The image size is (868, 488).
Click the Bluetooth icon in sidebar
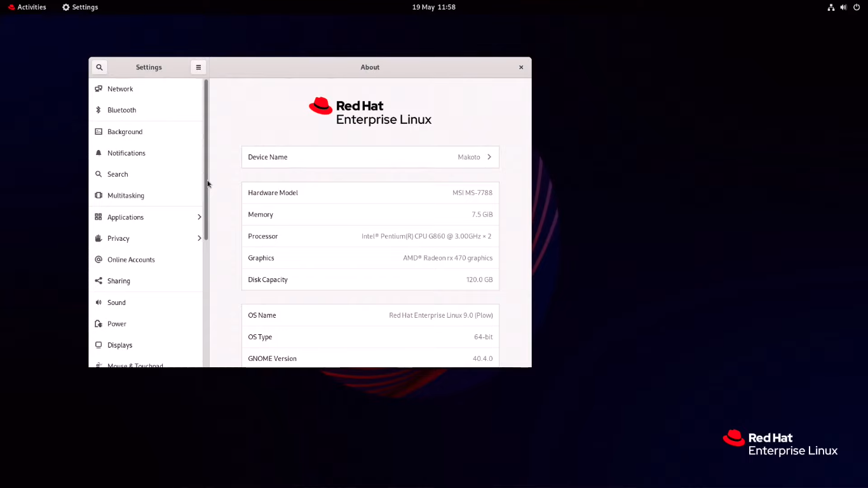pos(98,110)
